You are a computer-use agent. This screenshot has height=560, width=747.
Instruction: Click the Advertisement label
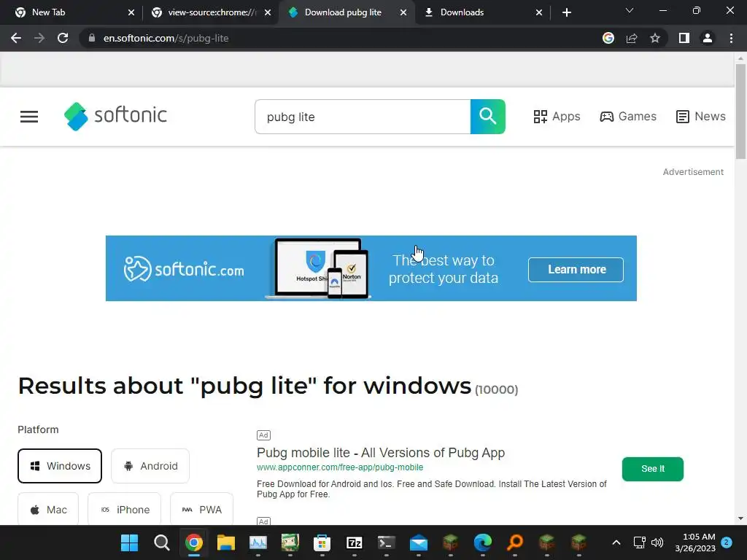click(693, 172)
